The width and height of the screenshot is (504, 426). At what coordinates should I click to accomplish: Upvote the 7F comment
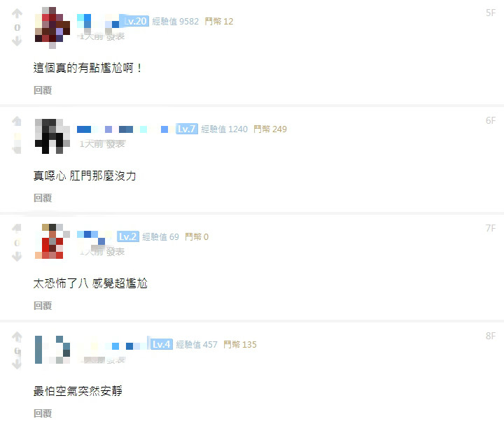17,229
